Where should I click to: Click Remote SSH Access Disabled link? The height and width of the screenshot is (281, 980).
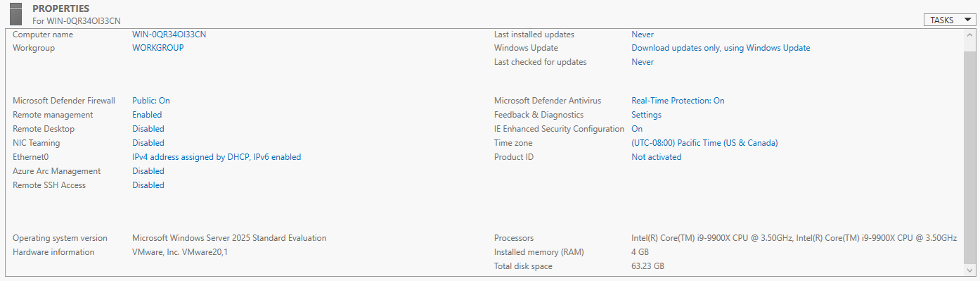148,185
